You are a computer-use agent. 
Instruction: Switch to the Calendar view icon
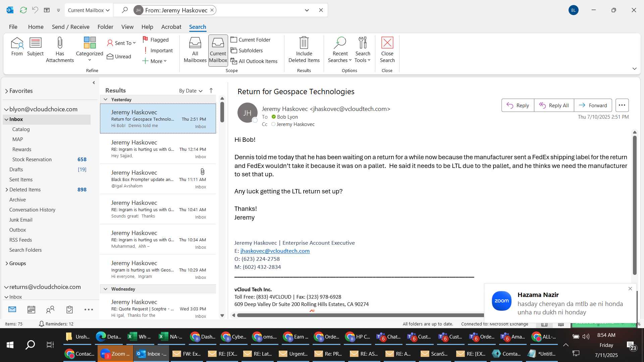coord(31,310)
